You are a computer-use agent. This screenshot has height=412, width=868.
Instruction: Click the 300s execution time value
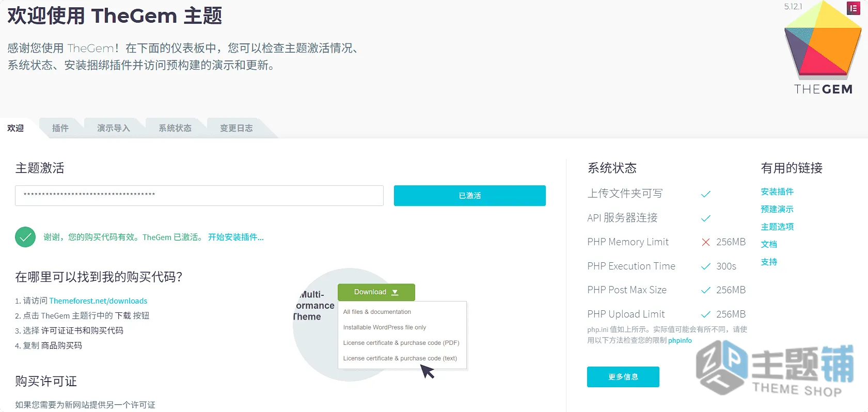click(726, 266)
